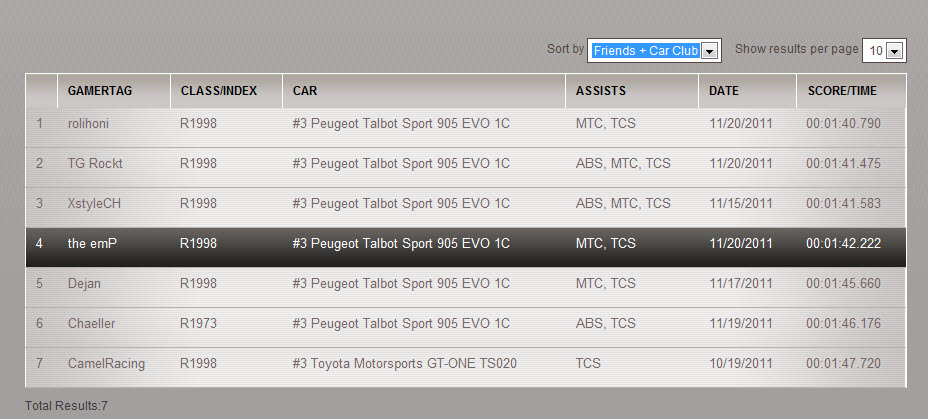928x419 pixels.
Task: Click the R1973 class index value
Action: pos(198,324)
